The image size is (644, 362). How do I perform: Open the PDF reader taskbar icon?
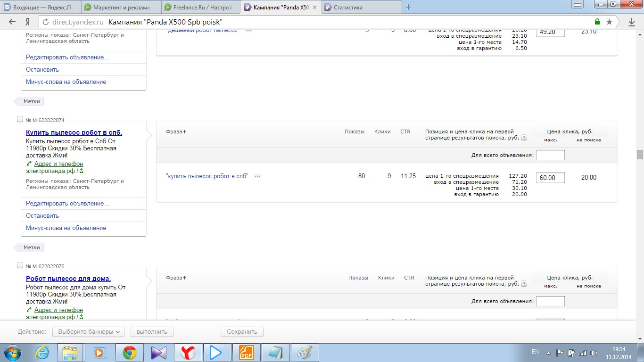(246, 353)
